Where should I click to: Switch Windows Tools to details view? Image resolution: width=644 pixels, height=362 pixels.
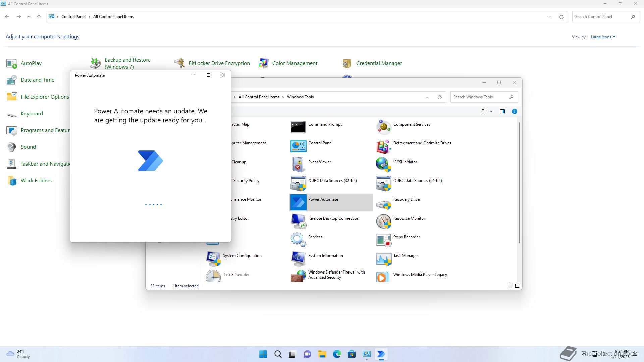pos(510,286)
